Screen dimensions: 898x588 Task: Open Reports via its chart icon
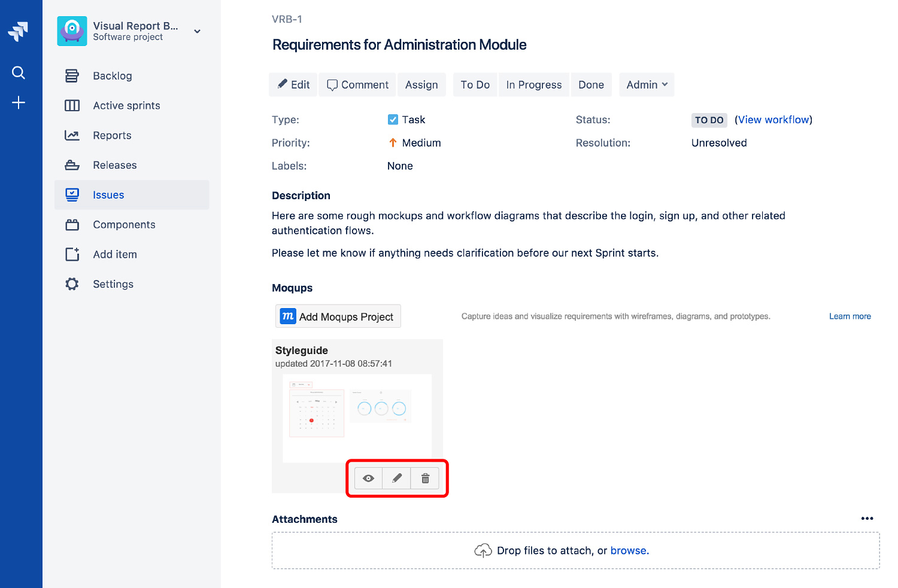(72, 135)
